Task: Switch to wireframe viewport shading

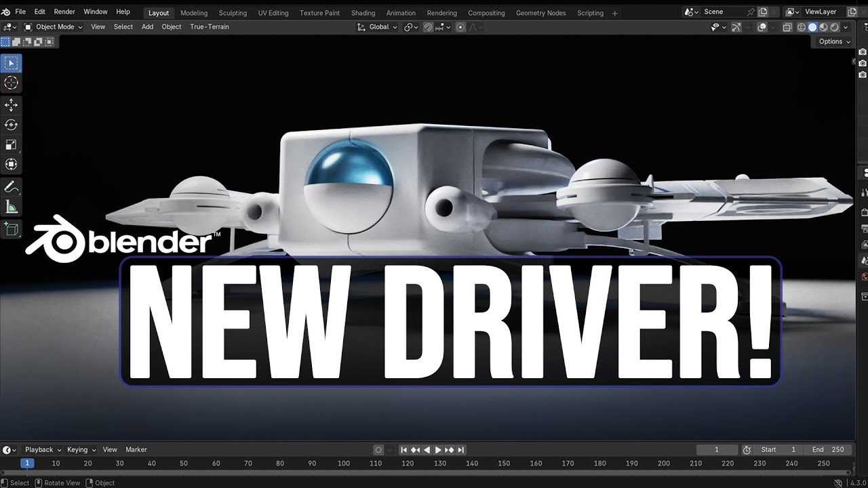Action: click(802, 27)
